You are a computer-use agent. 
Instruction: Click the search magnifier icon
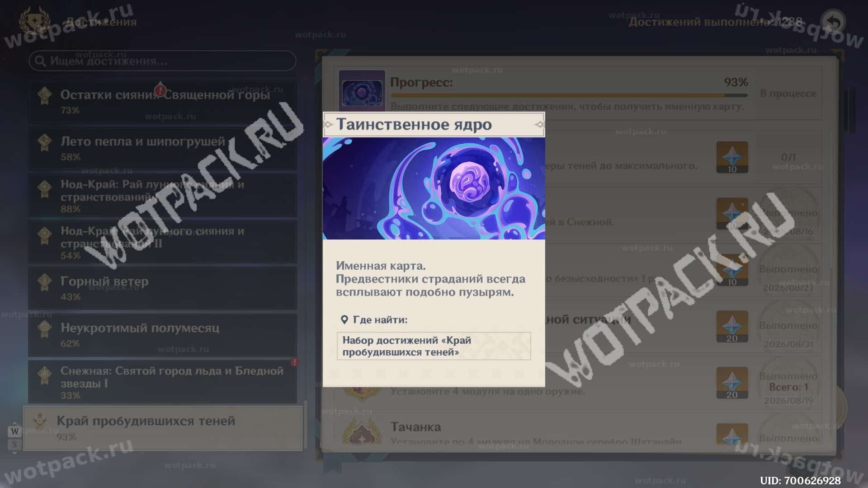coord(40,61)
